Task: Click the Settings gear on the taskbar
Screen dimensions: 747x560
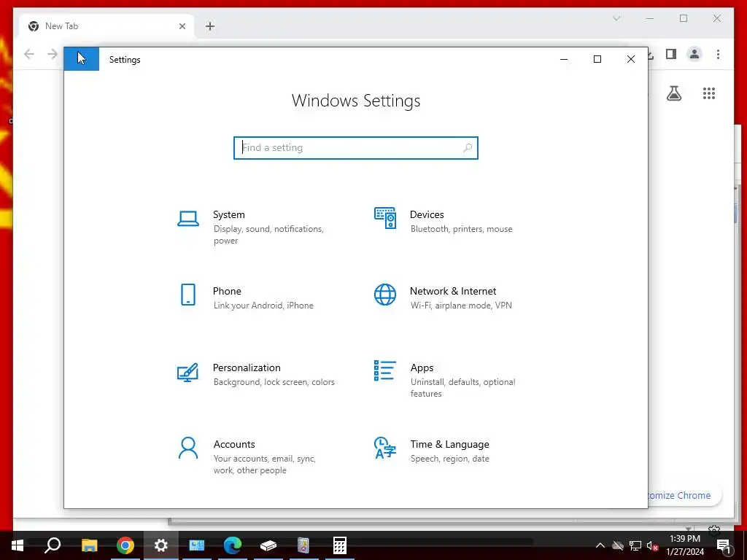Action: [161, 545]
